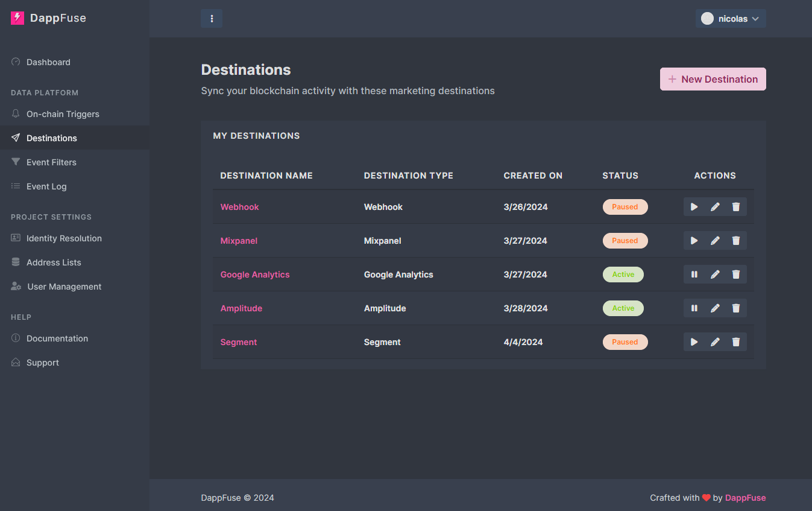Click the Paused status badge for Webhook

coord(625,207)
